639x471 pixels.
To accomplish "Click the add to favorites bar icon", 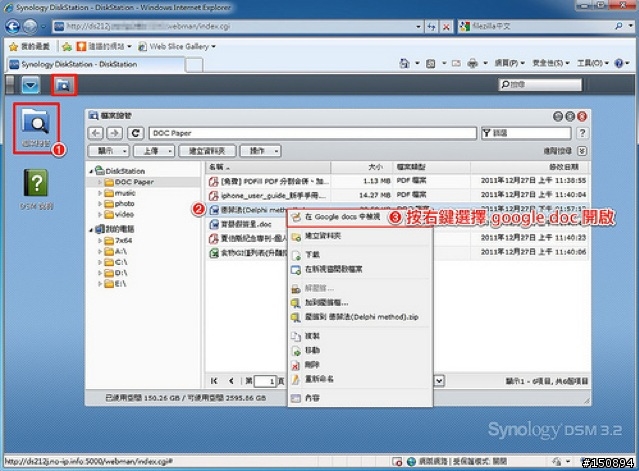I will 67,46.
